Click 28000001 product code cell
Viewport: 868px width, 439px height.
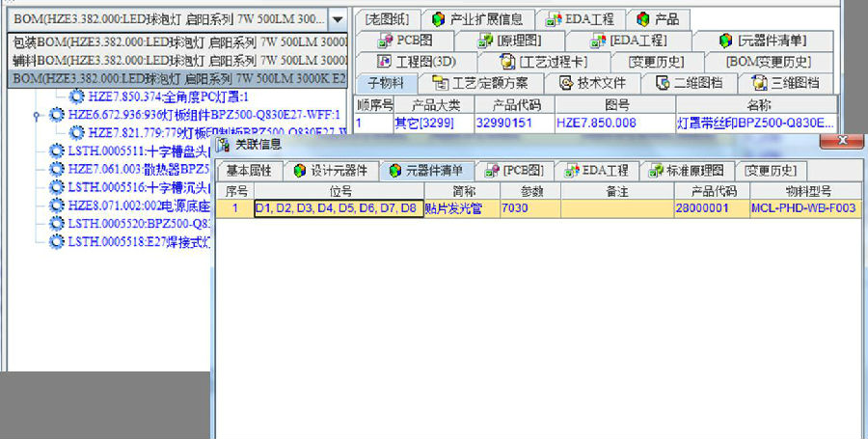pos(713,208)
